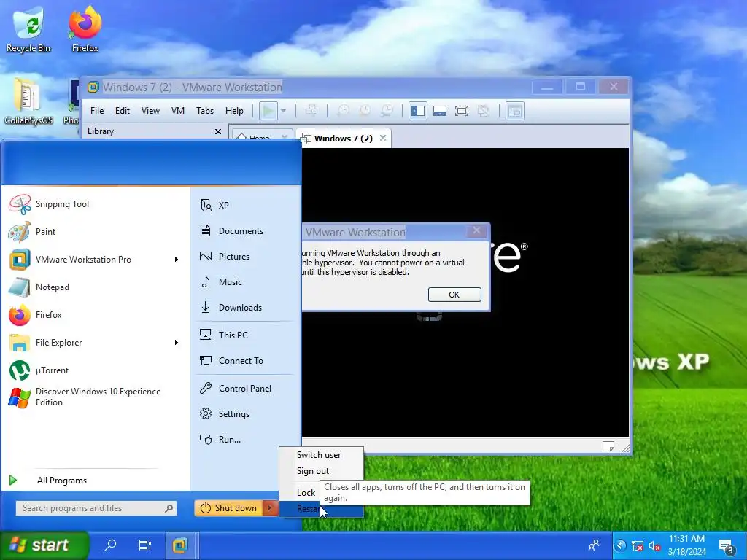Open taskbar search magnifier icon

(110, 545)
